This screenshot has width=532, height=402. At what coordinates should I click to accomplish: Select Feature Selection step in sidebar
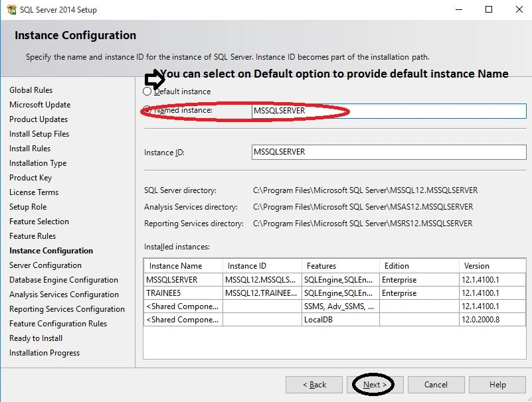(39, 222)
